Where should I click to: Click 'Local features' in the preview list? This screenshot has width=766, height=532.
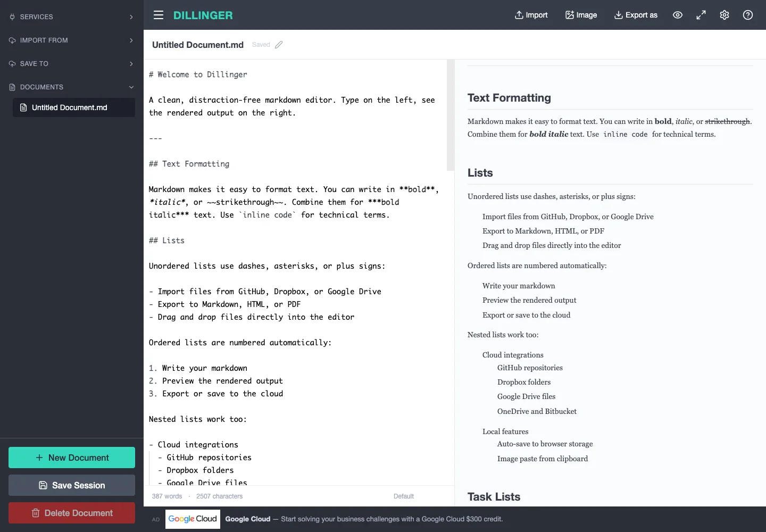tap(505, 431)
